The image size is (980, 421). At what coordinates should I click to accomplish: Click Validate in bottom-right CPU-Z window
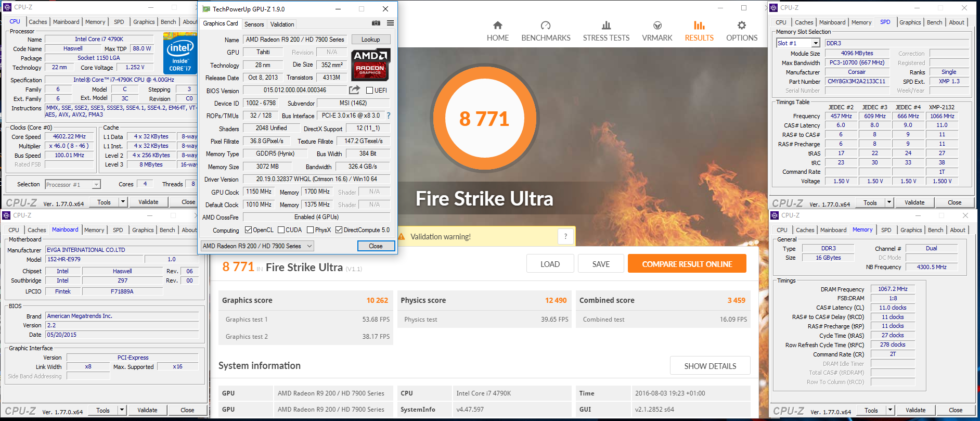point(915,410)
